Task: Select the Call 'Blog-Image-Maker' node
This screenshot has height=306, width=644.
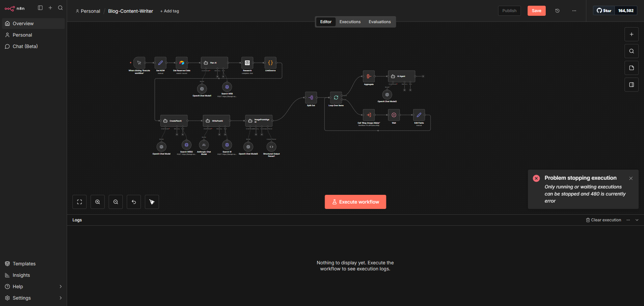Action: pos(369,115)
